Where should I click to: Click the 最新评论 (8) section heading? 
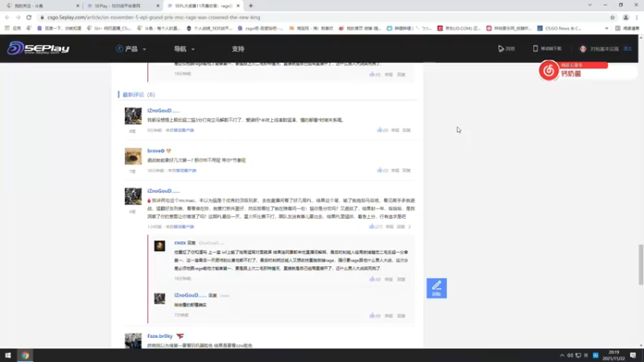(138, 94)
